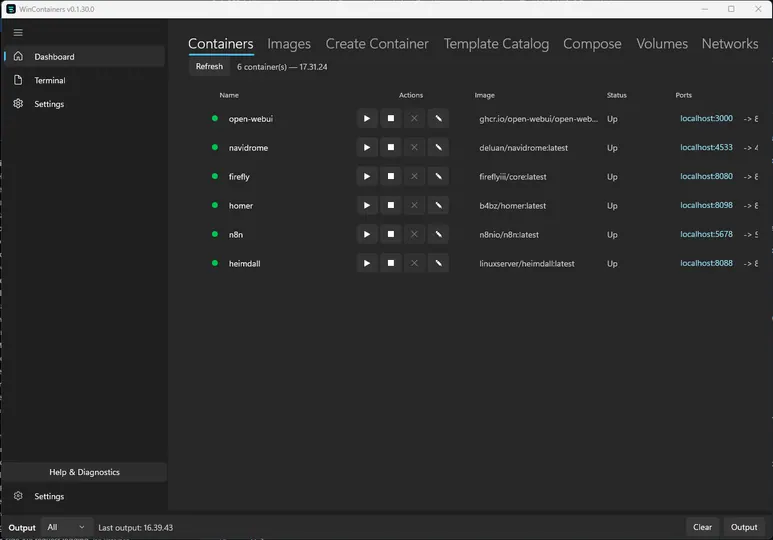773x540 pixels.
Task: Edit the open-webui container
Action: pyautogui.click(x=438, y=118)
